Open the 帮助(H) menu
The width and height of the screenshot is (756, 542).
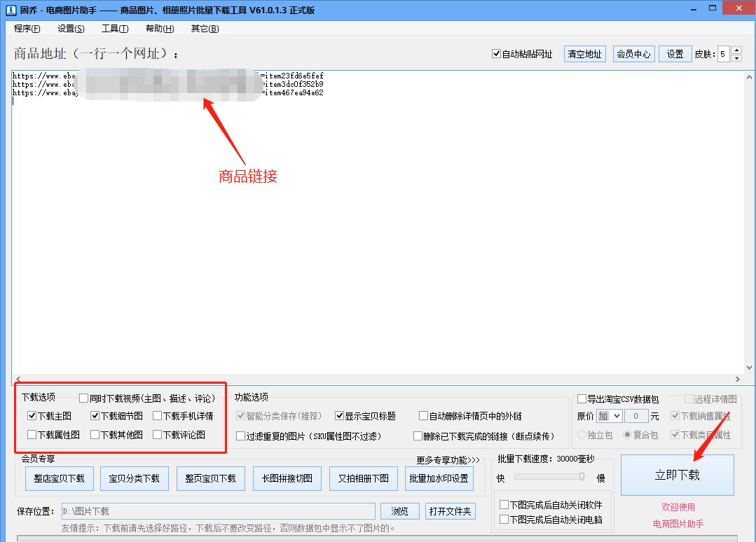click(160, 29)
